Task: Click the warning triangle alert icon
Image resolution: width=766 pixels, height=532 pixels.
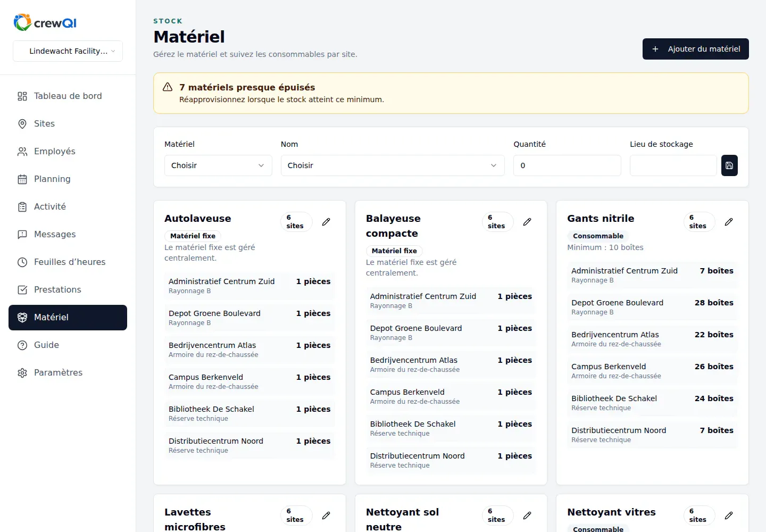Action: [168, 87]
